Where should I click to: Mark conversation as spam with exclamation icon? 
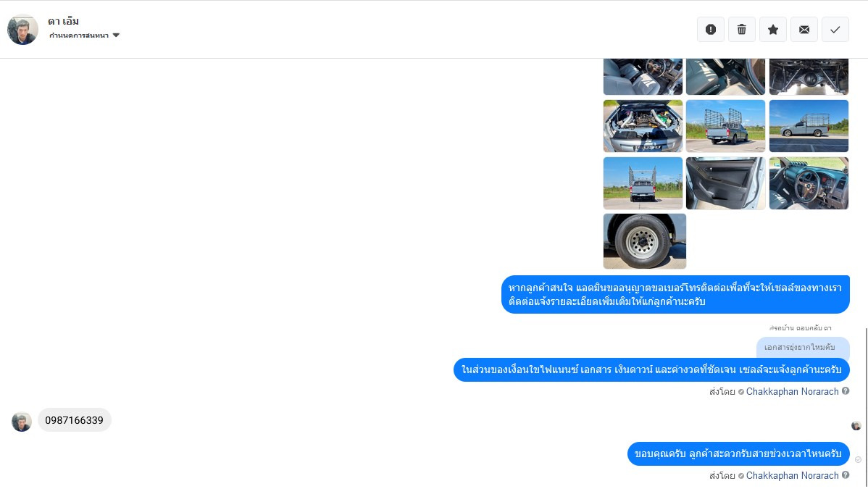coord(711,29)
